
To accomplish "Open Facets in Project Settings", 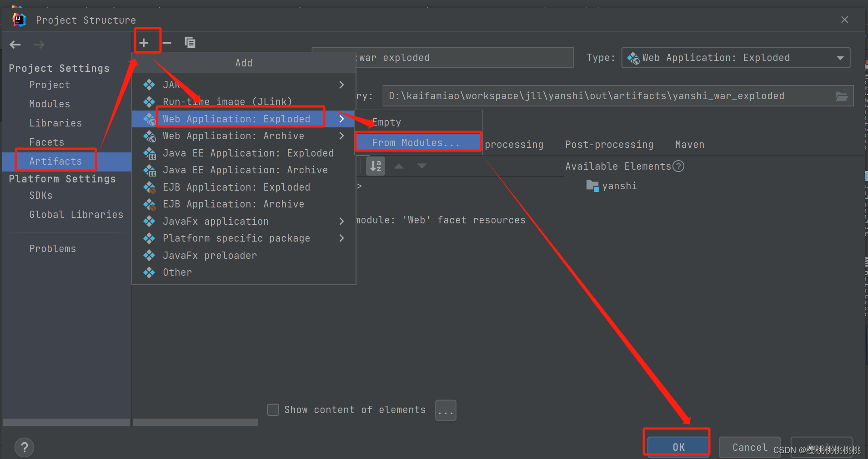I will [46, 142].
